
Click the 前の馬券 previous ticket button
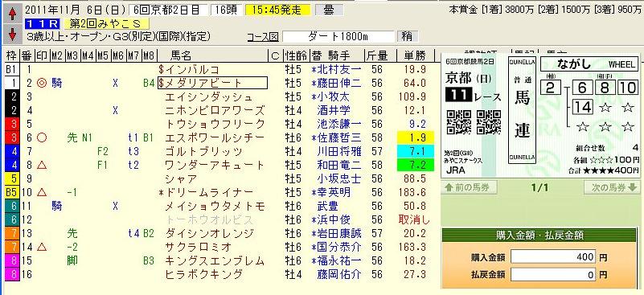click(470, 187)
